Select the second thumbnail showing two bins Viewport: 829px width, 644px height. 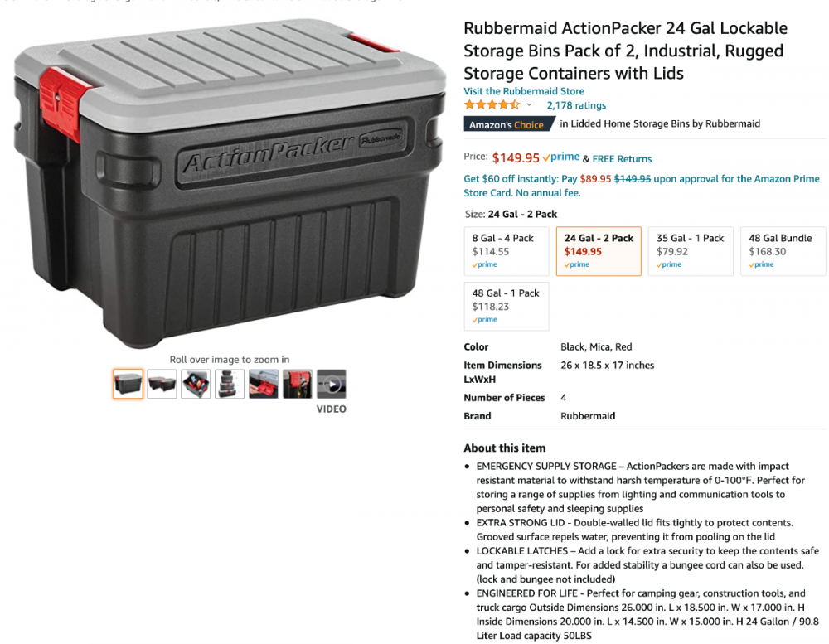click(x=162, y=384)
